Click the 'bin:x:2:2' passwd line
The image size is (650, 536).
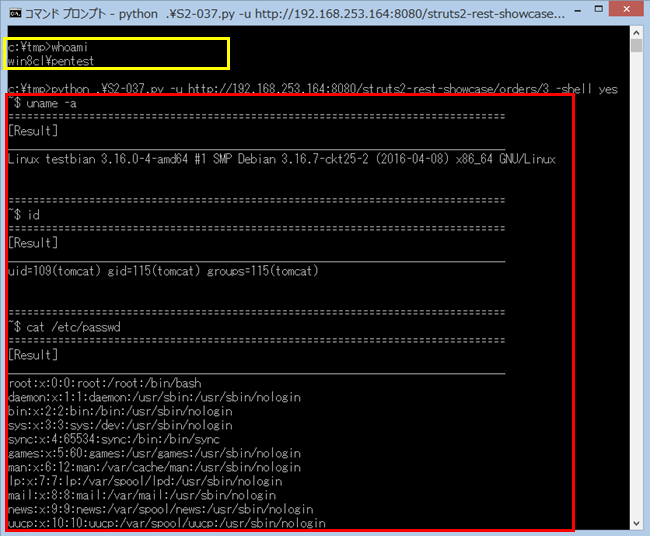tap(120, 411)
